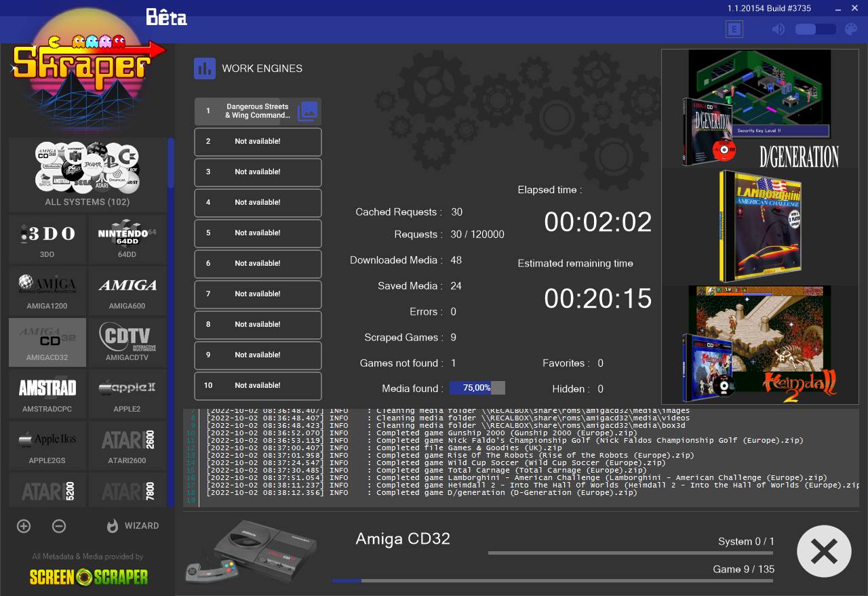Click the minus remove system icon
This screenshot has width=868, height=596.
tap(59, 526)
